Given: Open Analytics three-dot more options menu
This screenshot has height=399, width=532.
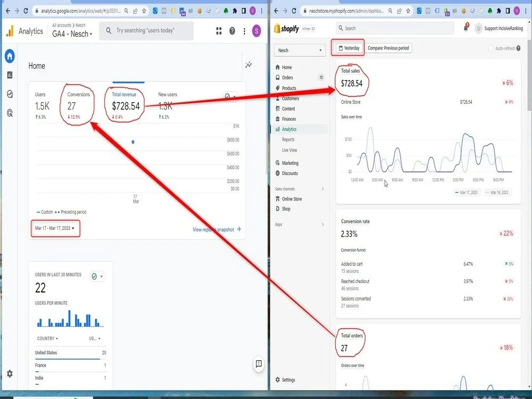Looking at the screenshot, I should [x=244, y=31].
